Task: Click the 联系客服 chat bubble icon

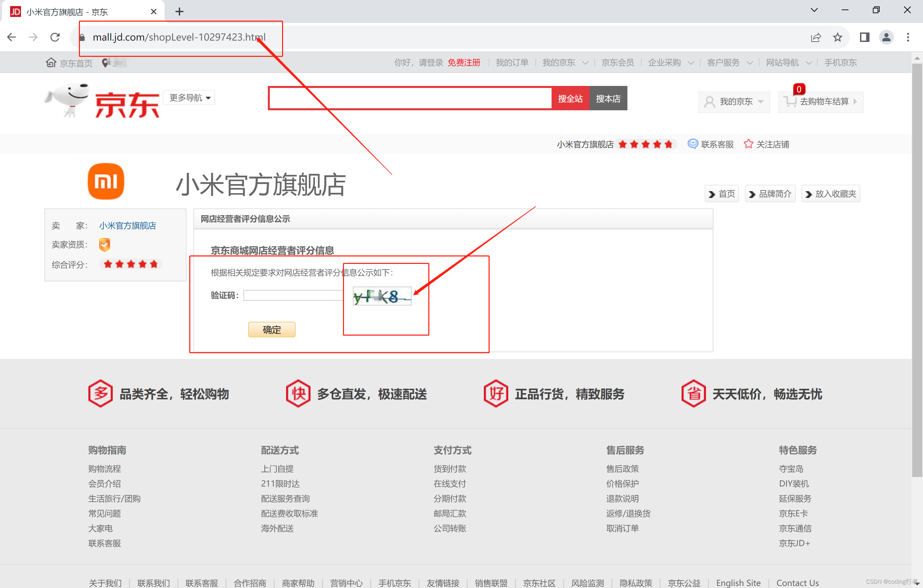Action: click(692, 144)
